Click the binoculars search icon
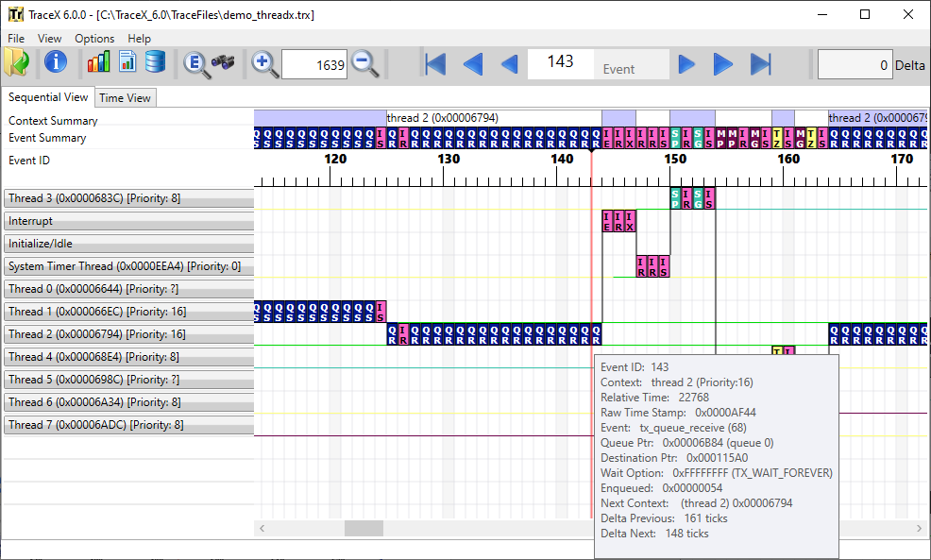931x560 pixels. pyautogui.click(x=223, y=63)
